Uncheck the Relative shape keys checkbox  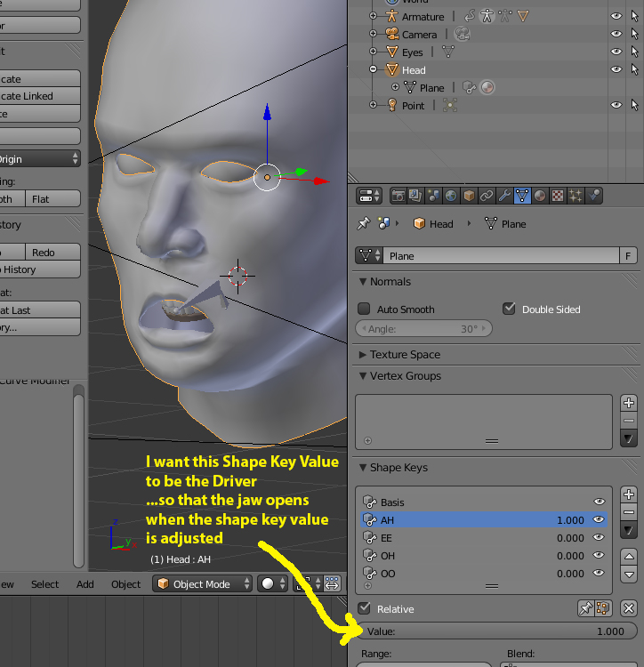point(364,608)
